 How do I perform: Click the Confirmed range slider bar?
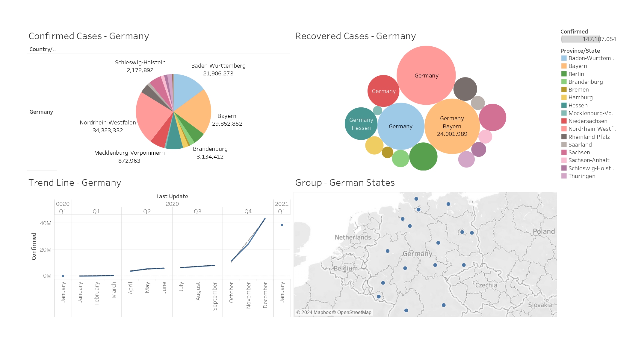point(581,39)
